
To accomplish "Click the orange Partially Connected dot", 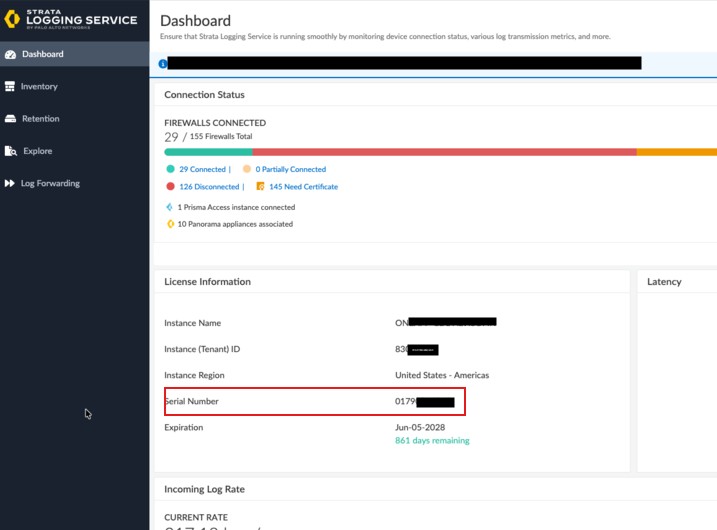I will 247,169.
